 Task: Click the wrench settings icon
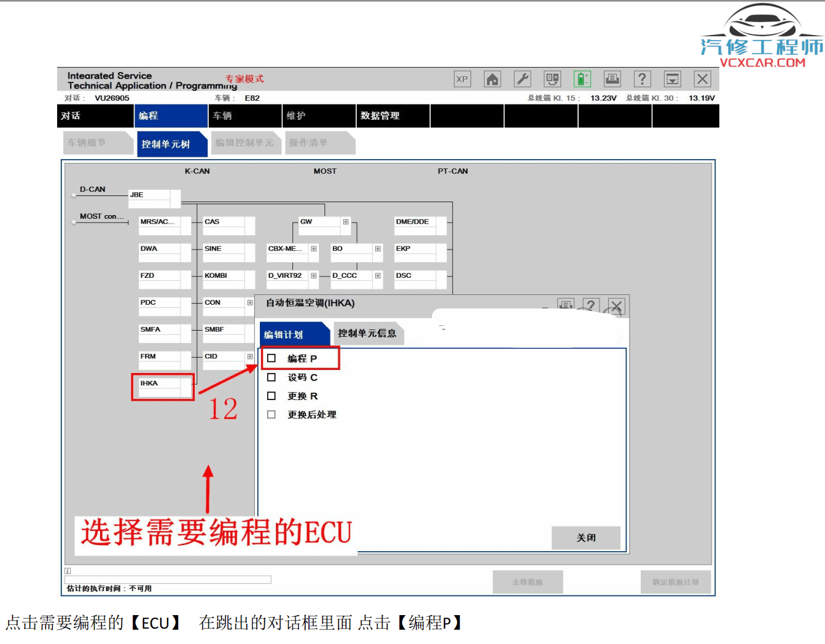click(522, 79)
